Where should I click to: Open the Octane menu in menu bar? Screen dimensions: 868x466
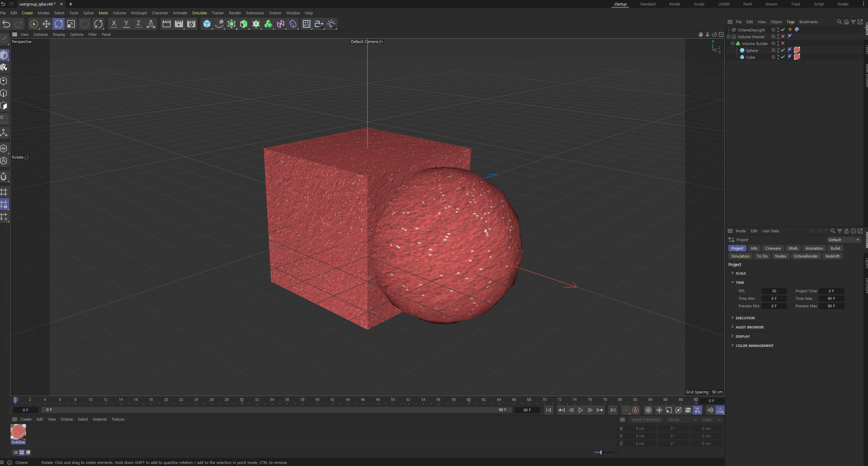tap(275, 13)
